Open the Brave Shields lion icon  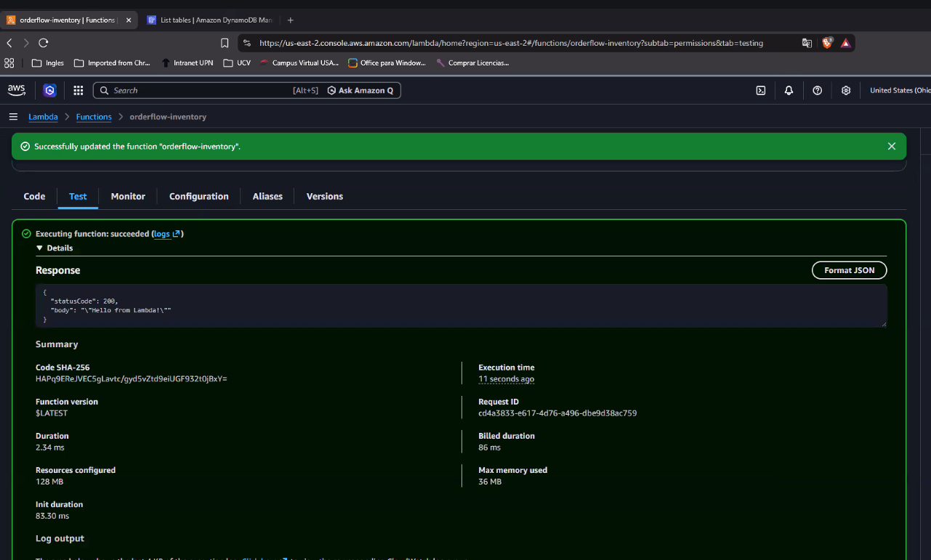pyautogui.click(x=827, y=43)
